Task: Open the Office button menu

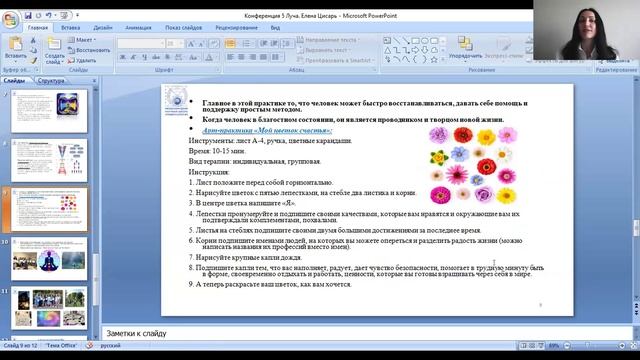Action: (x=10, y=19)
